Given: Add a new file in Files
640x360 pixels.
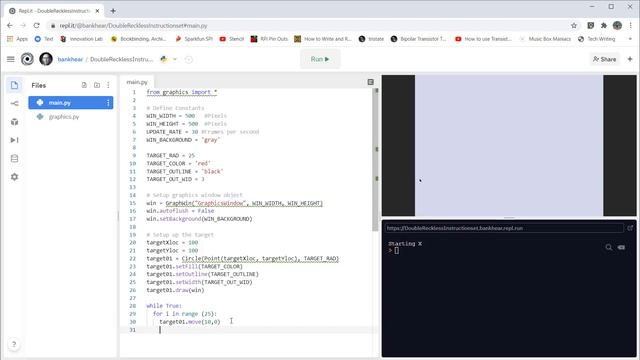Looking at the screenshot, I should 84,85.
